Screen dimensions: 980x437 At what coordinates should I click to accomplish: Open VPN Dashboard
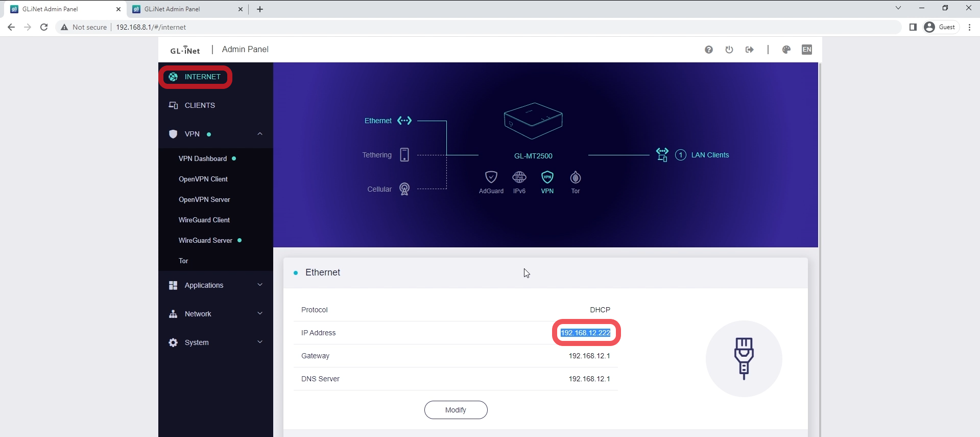tap(216, 158)
